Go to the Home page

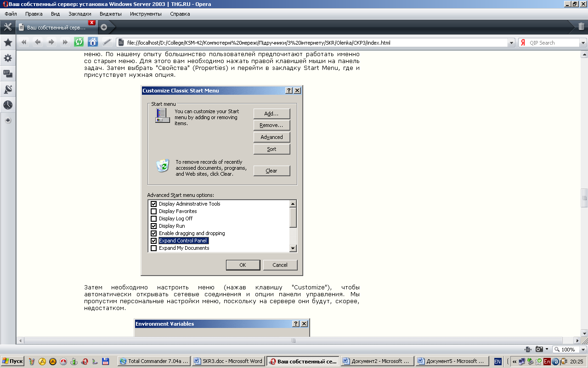pyautogui.click(x=93, y=42)
